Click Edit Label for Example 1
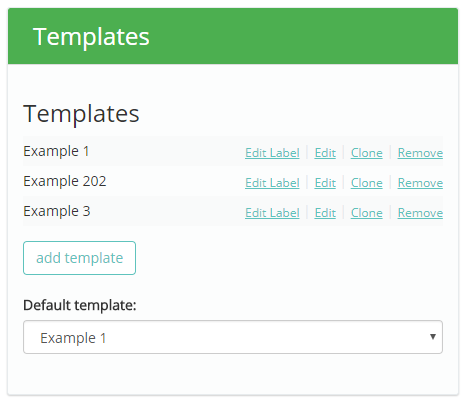The width and height of the screenshot is (466, 402). pyautogui.click(x=272, y=153)
